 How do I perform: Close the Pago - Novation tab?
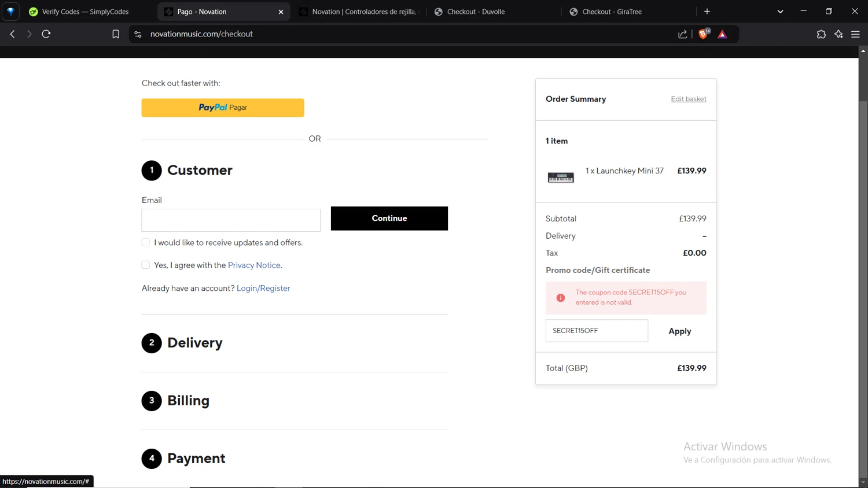[281, 12]
